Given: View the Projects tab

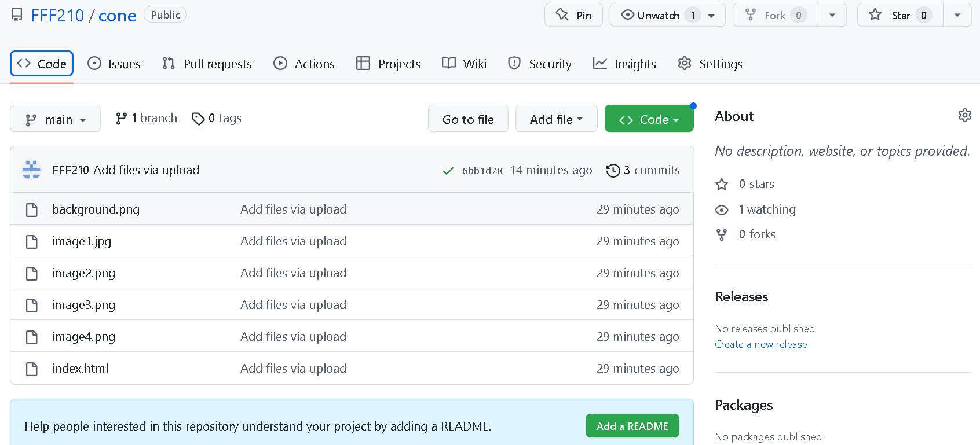Looking at the screenshot, I should pyautogui.click(x=388, y=64).
